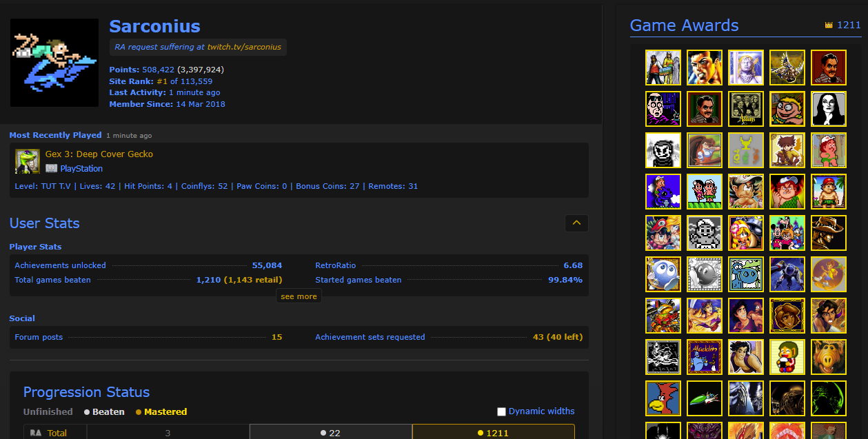Open the Mickey and Goofy award badge
This screenshot has width=868, height=439.
(787, 233)
